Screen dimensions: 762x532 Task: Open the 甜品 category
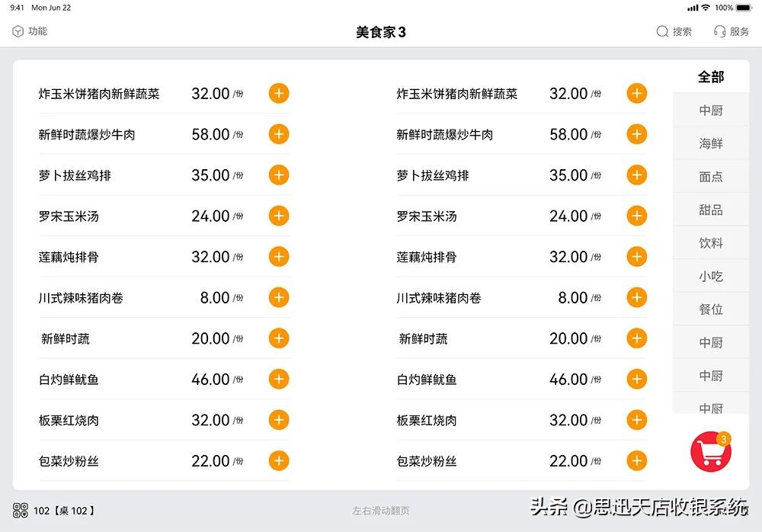pyautogui.click(x=710, y=209)
